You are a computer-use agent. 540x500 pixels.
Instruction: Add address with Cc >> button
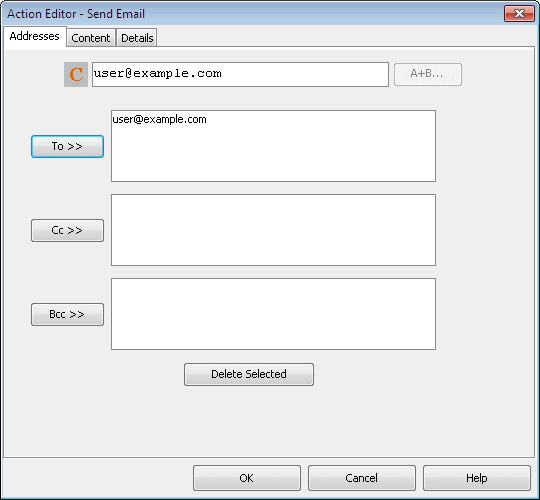[x=68, y=230]
